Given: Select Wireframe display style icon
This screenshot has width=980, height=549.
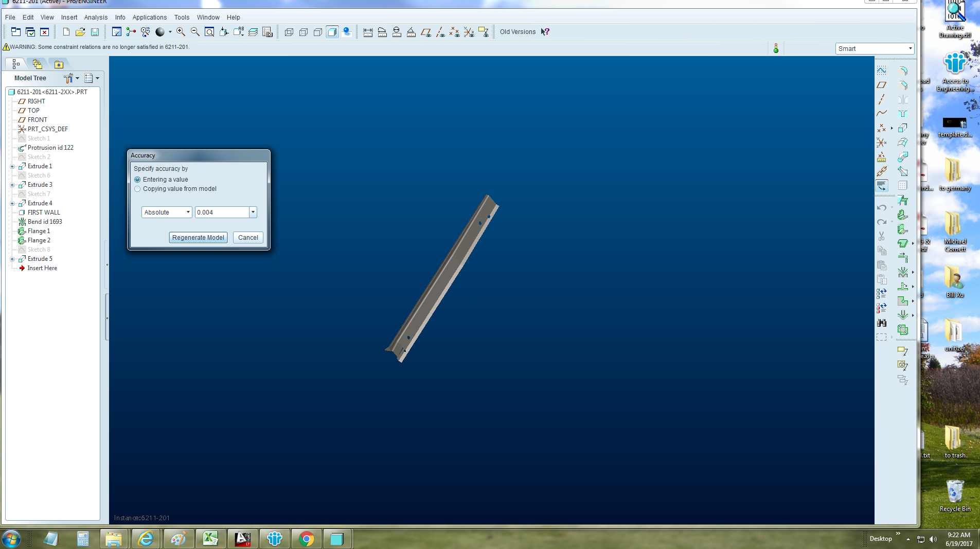Looking at the screenshot, I should 289,32.
